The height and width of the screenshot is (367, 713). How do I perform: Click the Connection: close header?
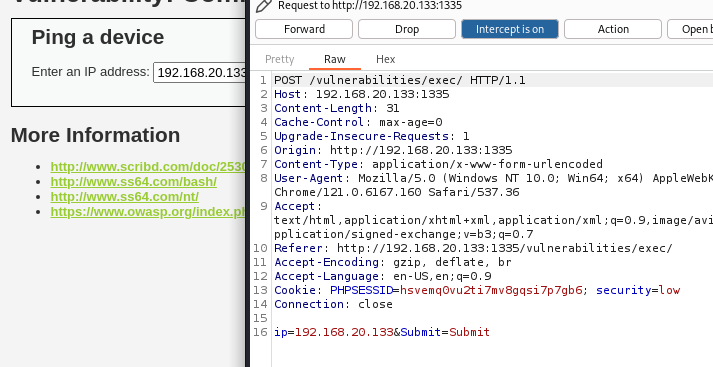click(x=333, y=304)
